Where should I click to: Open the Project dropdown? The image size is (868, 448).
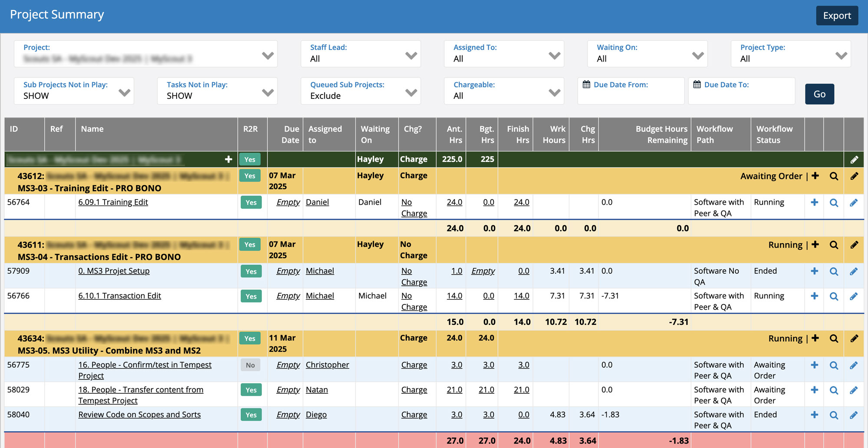[145, 54]
